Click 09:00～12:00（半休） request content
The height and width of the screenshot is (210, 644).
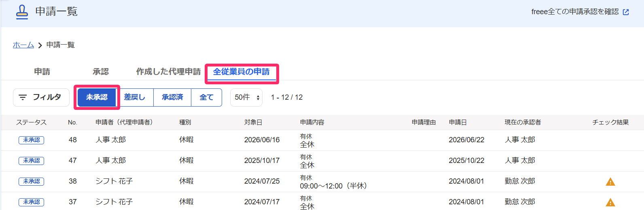coord(333,186)
